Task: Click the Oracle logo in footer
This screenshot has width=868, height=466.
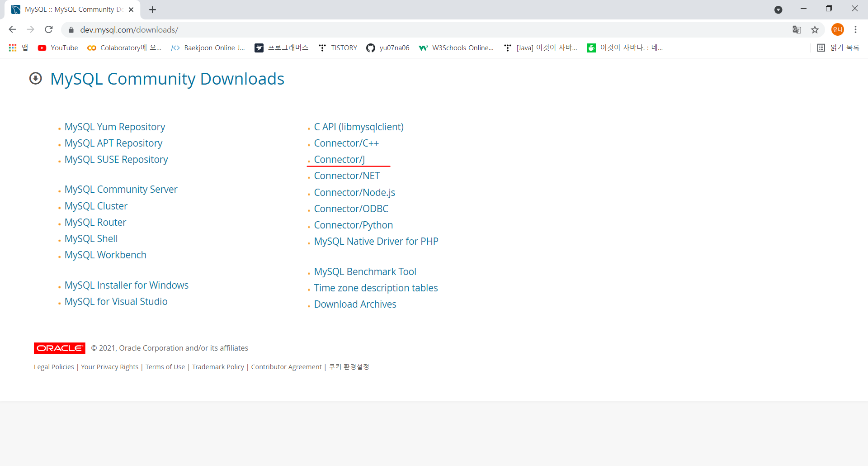Action: pyautogui.click(x=60, y=348)
